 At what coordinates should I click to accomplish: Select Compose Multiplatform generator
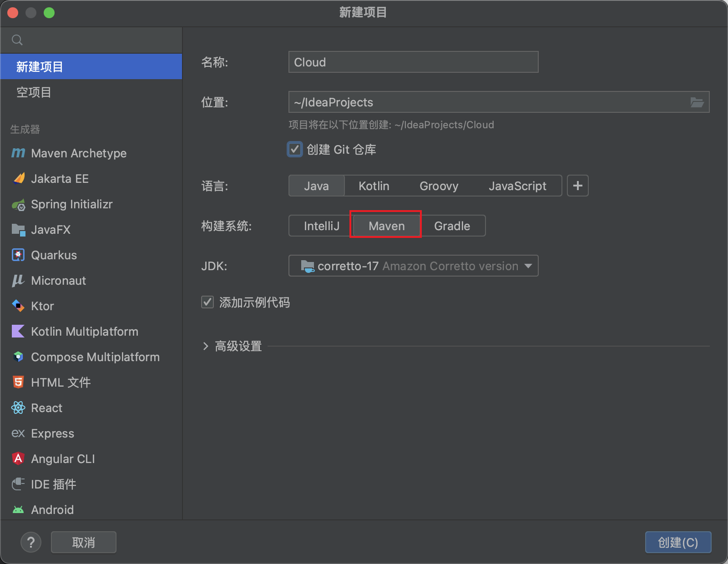(x=91, y=357)
